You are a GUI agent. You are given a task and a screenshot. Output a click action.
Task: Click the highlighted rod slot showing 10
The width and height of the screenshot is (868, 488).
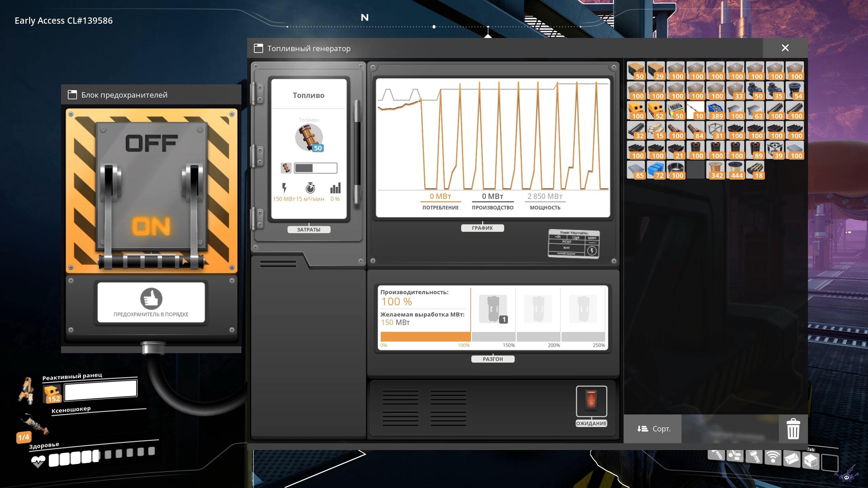(695, 110)
